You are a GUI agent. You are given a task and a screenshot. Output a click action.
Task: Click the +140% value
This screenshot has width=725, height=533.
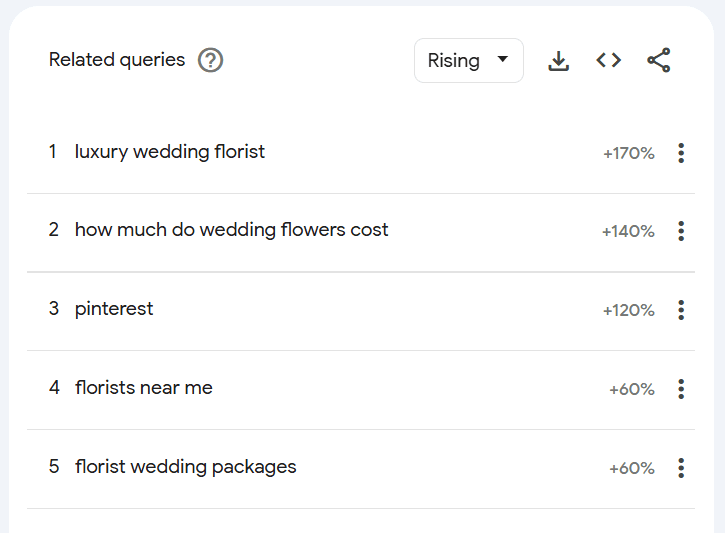point(628,232)
